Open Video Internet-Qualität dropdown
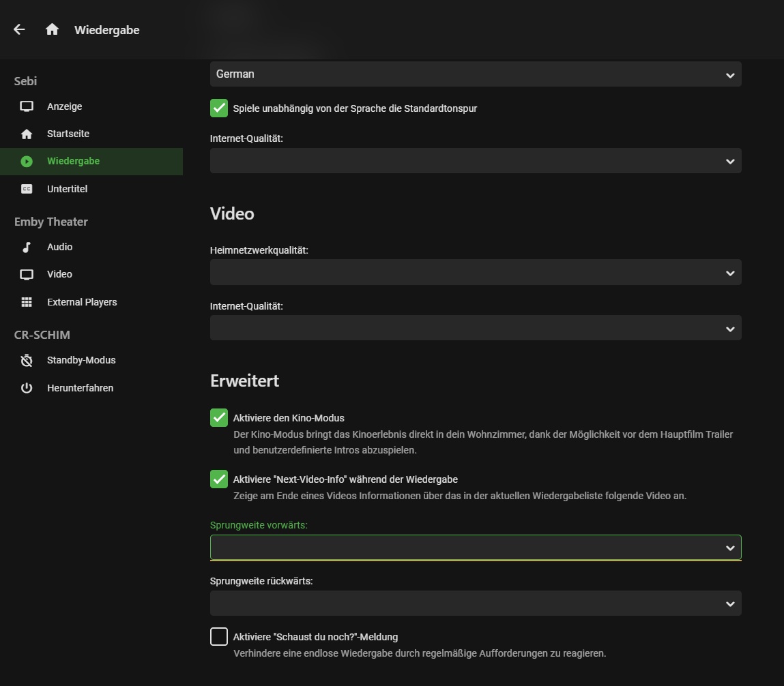 [475, 328]
